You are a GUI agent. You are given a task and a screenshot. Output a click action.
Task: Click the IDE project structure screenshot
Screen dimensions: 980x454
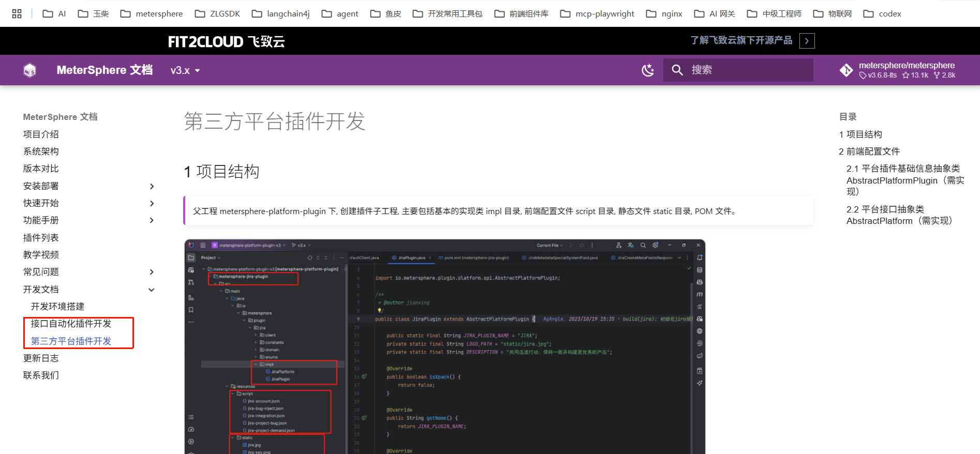point(445,346)
